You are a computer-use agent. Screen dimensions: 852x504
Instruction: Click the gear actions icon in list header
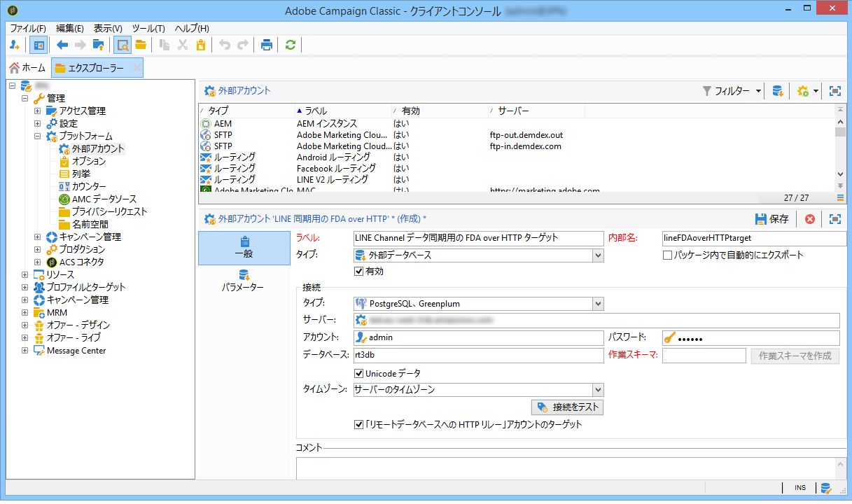[x=802, y=91]
